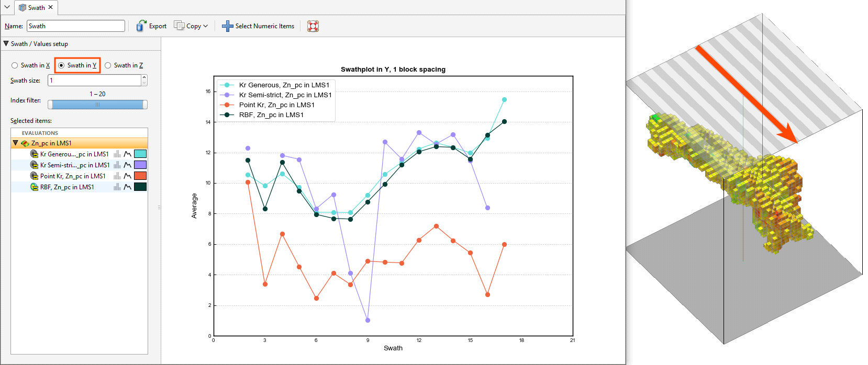Toggle histogram icon for Point Kr row

[117, 176]
